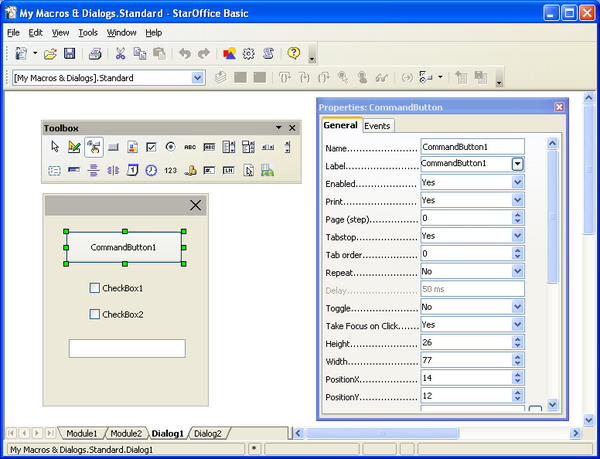Open the Tools menu
This screenshot has width=600, height=459.
(88, 33)
